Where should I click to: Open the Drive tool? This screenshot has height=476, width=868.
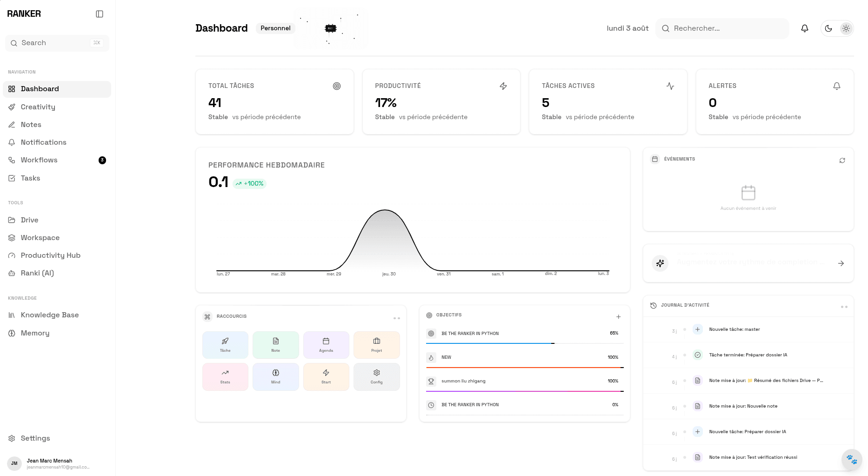tap(57, 220)
